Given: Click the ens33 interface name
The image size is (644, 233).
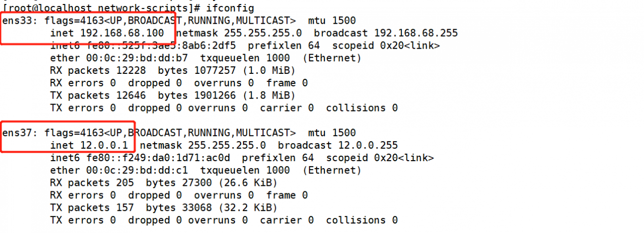Looking at the screenshot, I should tap(17, 21).
